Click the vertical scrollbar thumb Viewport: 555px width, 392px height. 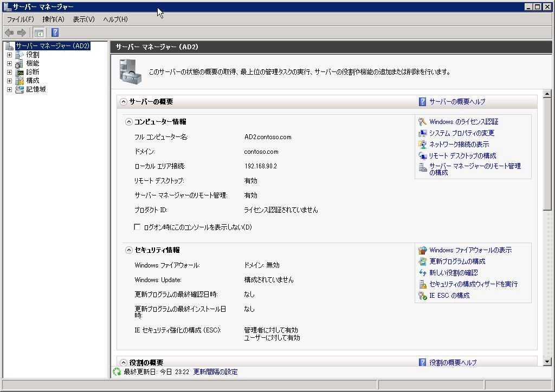[547, 154]
